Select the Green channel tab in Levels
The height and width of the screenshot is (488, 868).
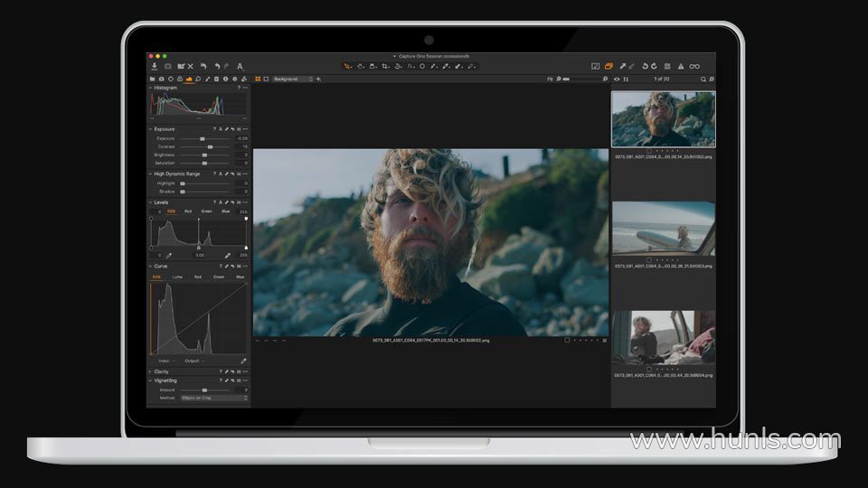(206, 211)
